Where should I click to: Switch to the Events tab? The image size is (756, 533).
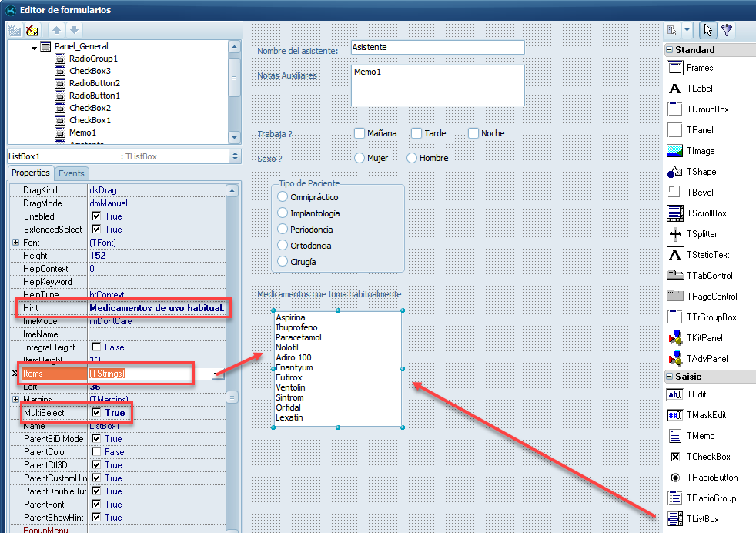(x=72, y=173)
